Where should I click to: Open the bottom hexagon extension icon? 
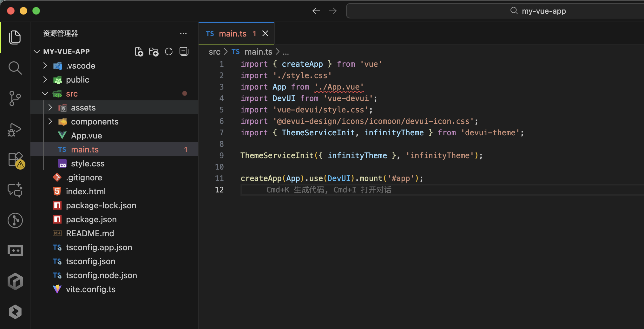[x=15, y=312]
